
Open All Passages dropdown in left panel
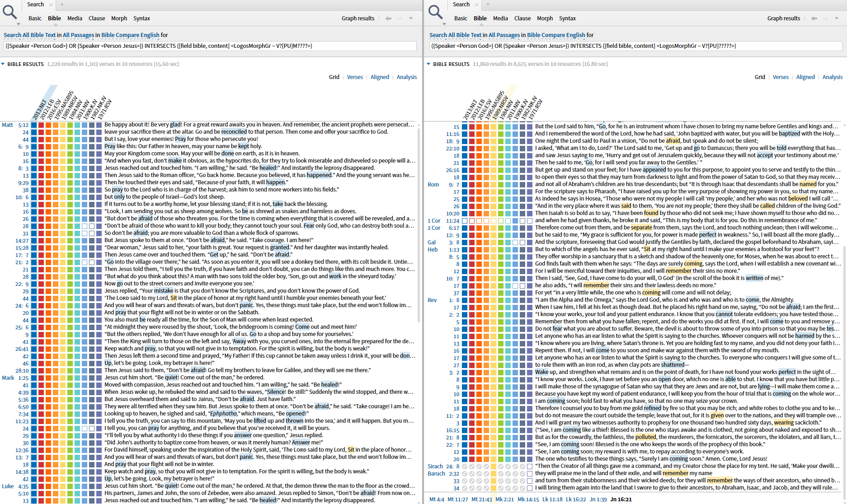click(x=79, y=35)
